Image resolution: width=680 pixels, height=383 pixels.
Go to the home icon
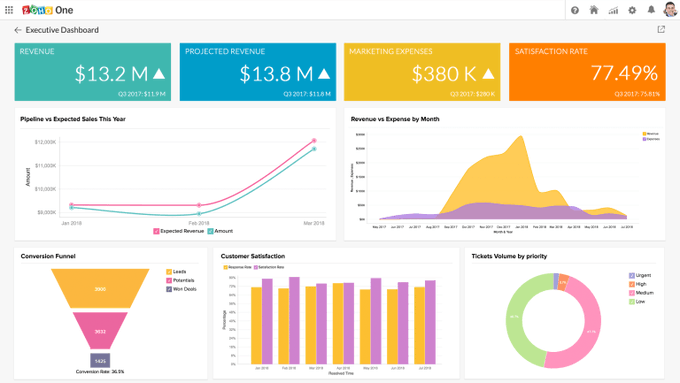point(594,10)
